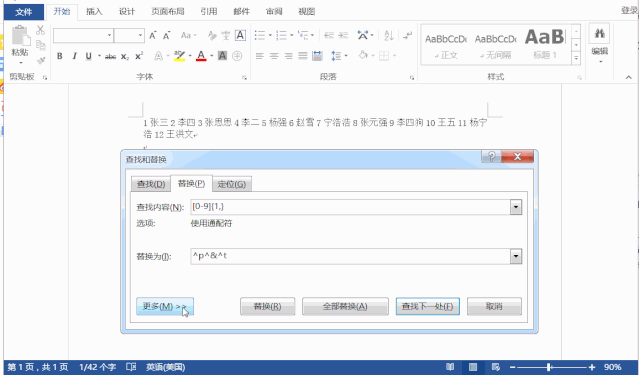Apply center paragraph alignment
Screen dimensions: 639x375
point(274,56)
